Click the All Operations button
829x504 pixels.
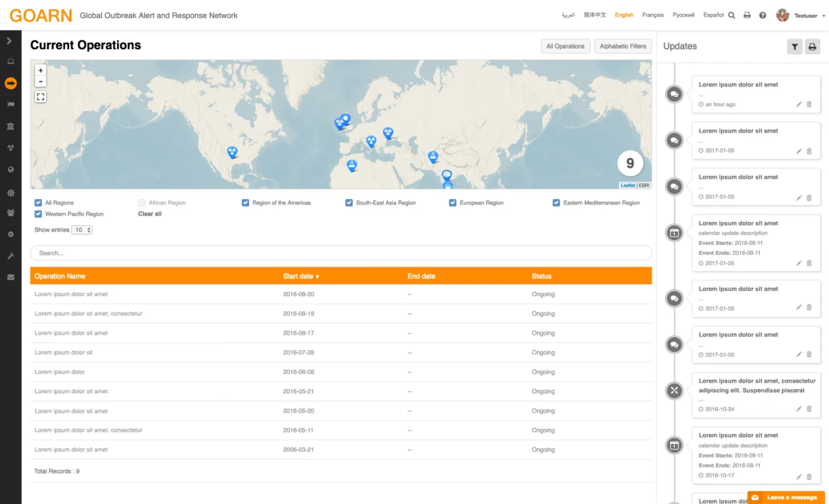pos(565,46)
